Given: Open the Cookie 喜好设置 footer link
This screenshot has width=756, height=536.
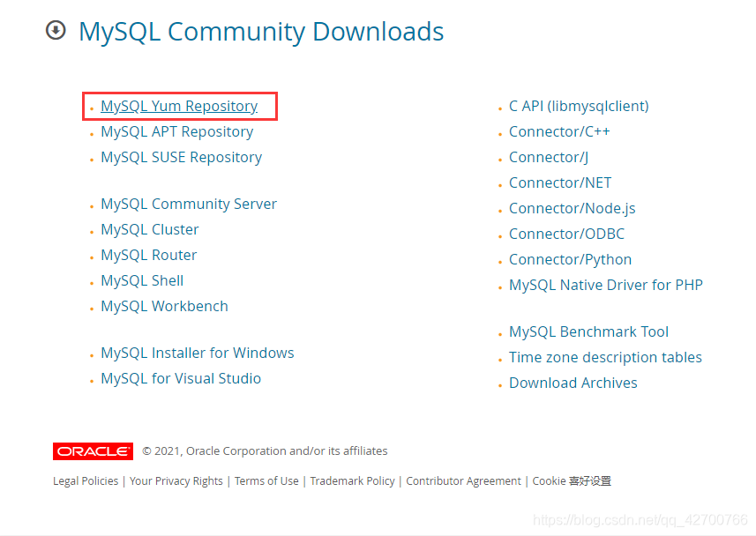Looking at the screenshot, I should tap(572, 481).
